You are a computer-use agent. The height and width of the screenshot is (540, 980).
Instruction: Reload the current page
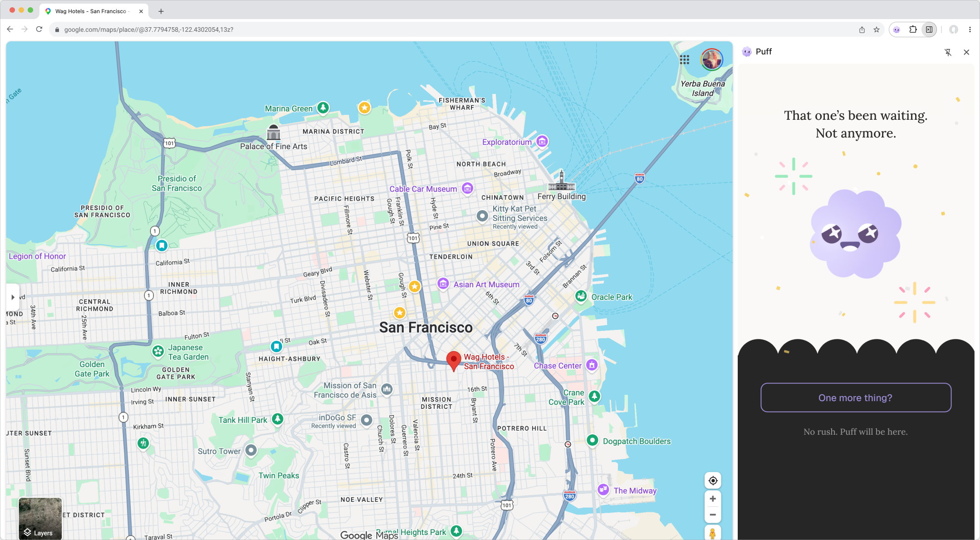tap(39, 29)
